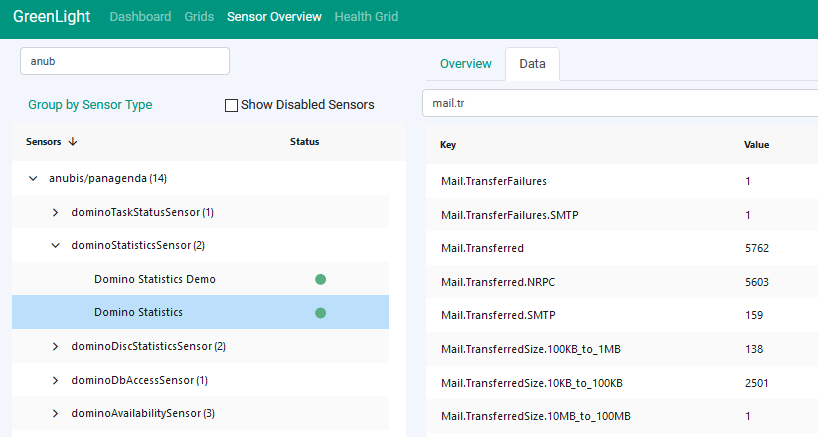Expand the dominoDiscStatisticsSensor group
Image resolution: width=818 pixels, height=437 pixels.
(56, 347)
